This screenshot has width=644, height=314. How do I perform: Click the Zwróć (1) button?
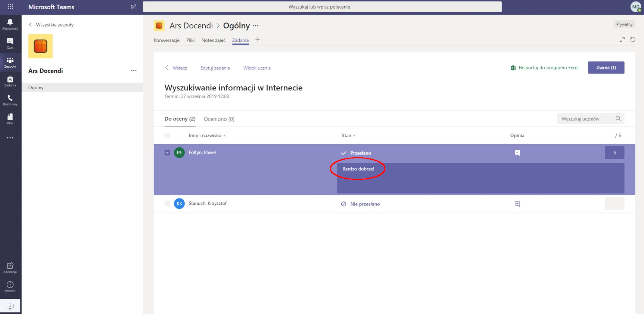coord(606,68)
